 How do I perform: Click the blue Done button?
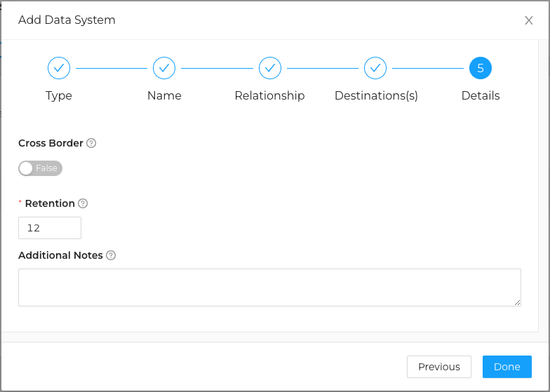coord(507,367)
